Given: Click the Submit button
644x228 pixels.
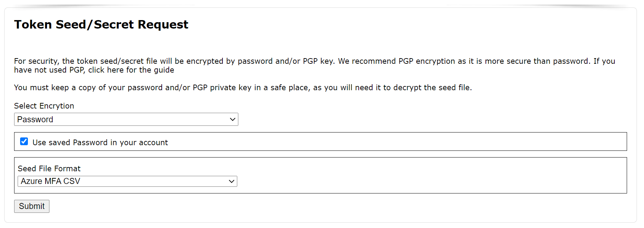Looking at the screenshot, I should (32, 207).
